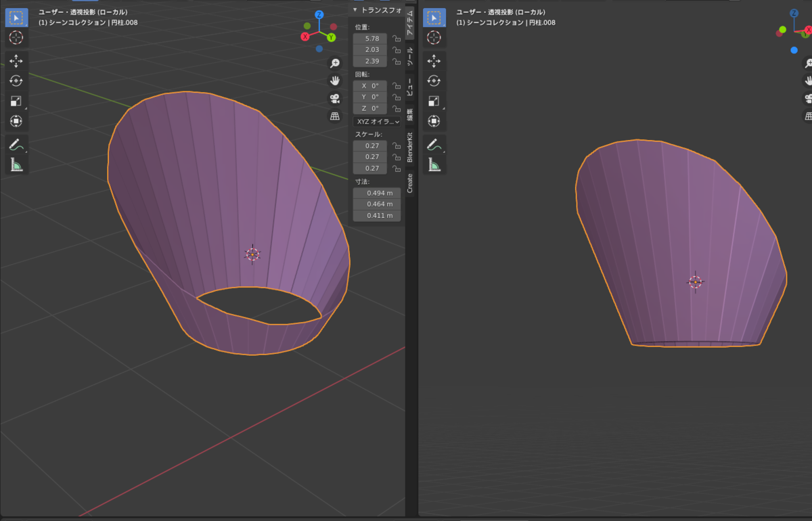Toggle lock for rotation X 0°

pos(397,86)
